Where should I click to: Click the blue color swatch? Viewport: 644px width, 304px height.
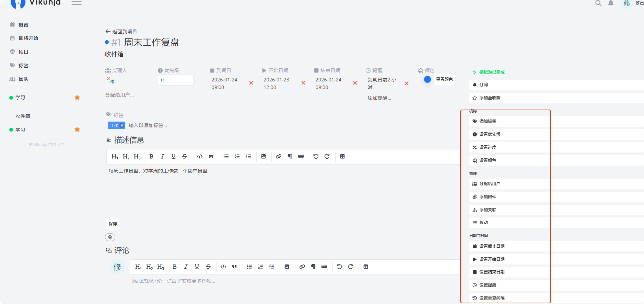428,79
